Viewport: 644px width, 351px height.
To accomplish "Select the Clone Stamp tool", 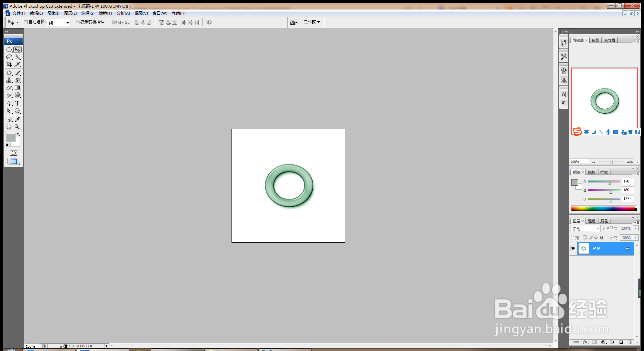I will coord(9,80).
